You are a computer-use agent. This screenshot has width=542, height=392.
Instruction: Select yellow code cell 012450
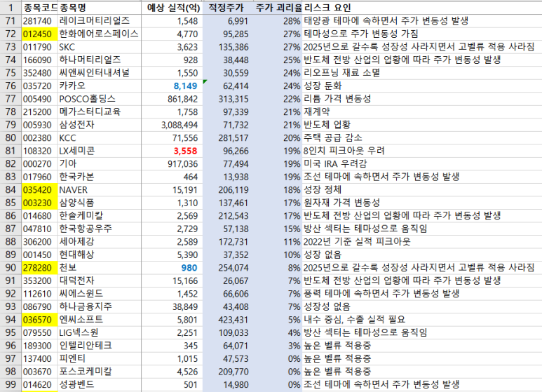tap(40, 34)
